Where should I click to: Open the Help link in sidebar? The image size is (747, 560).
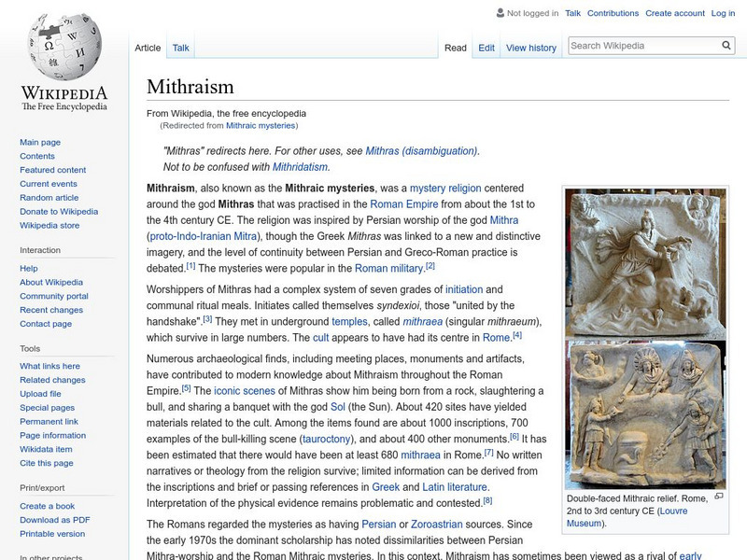pos(29,268)
